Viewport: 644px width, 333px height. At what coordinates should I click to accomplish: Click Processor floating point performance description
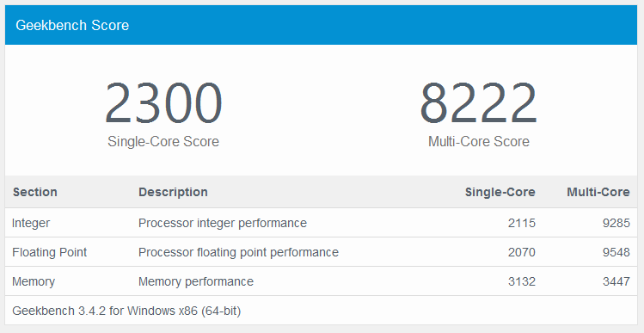[239, 252]
